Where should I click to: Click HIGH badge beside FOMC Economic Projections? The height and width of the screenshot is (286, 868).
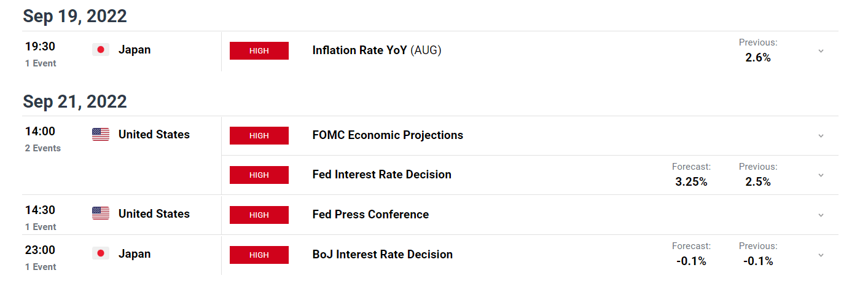pos(259,135)
